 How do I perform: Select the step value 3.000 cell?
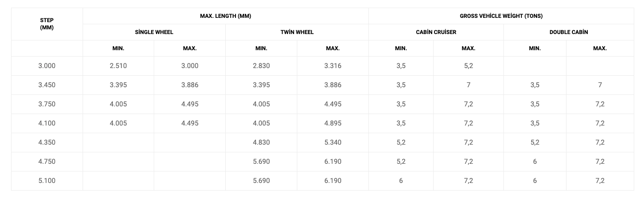point(47,66)
